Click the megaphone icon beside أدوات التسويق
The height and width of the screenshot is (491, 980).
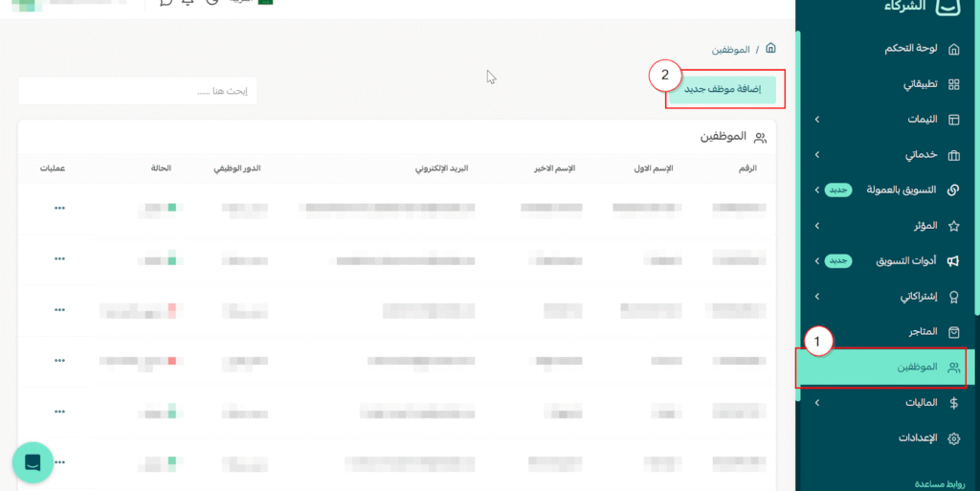953,261
